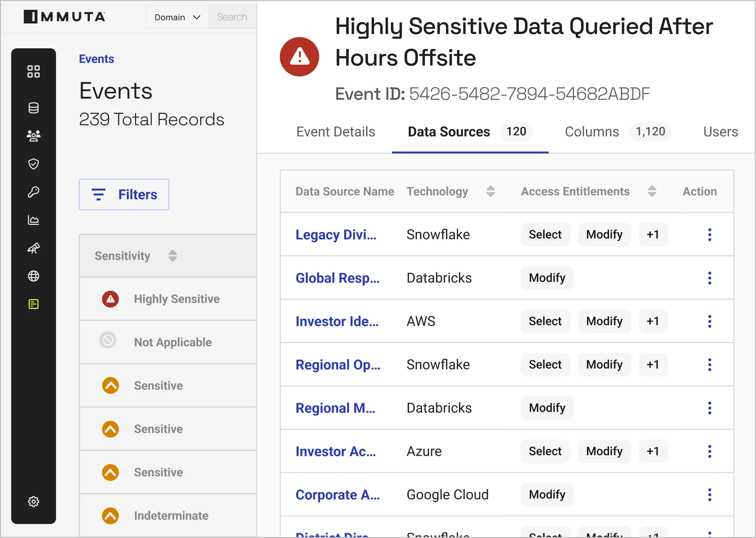Expand +1 entitlements for Investor Ac row
The width and height of the screenshot is (756, 538).
click(653, 451)
